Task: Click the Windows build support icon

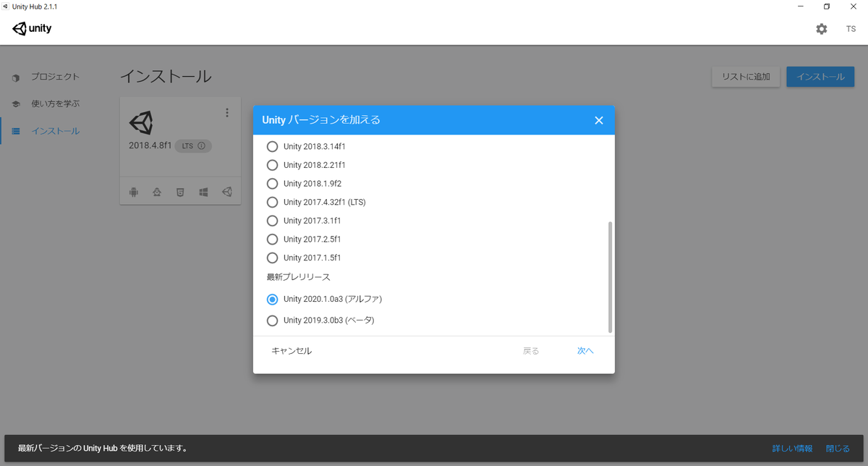Action: [203, 192]
